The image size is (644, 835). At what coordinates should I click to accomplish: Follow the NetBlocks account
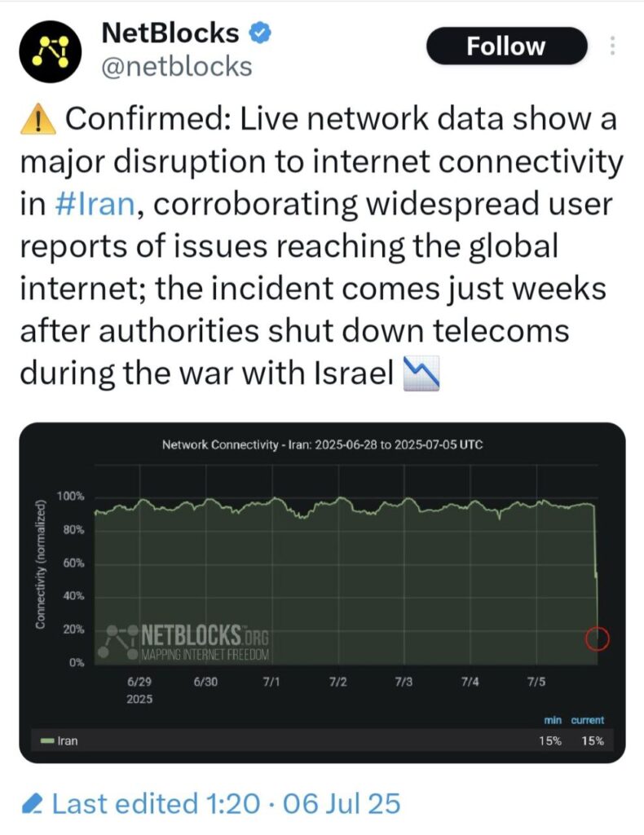[x=506, y=46]
